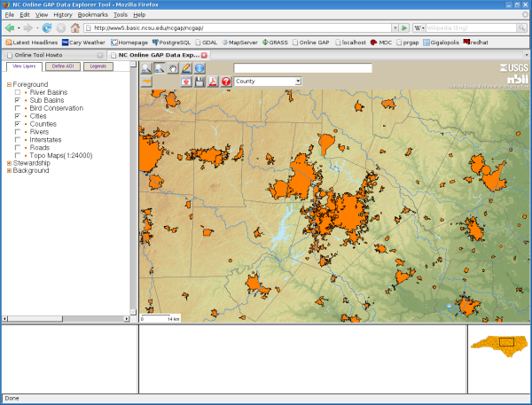Viewport: 532px width, 405px height.
Task: Open the MDC bookmark
Action: [x=381, y=43]
